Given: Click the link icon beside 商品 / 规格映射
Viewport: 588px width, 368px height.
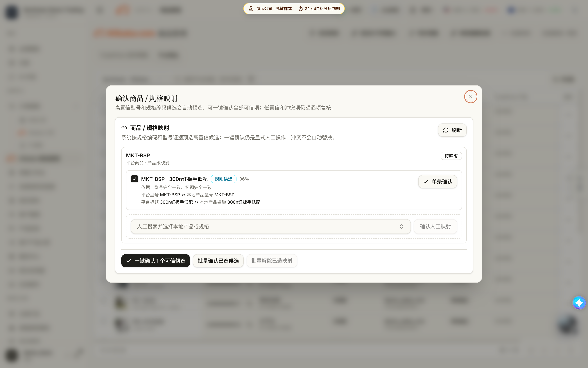Looking at the screenshot, I should pyautogui.click(x=124, y=128).
